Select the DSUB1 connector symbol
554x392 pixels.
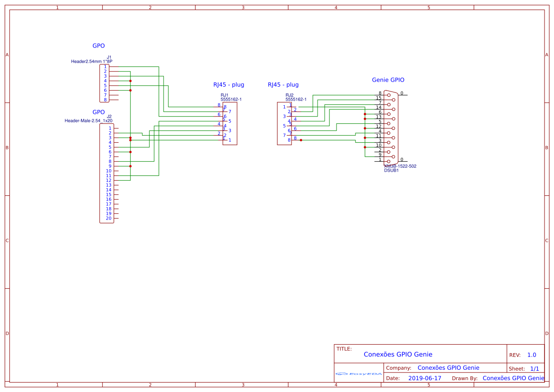(391, 128)
